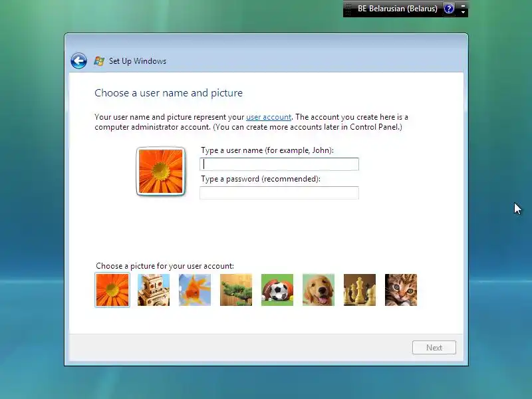Click the Windows flag icon in the title

click(x=99, y=61)
